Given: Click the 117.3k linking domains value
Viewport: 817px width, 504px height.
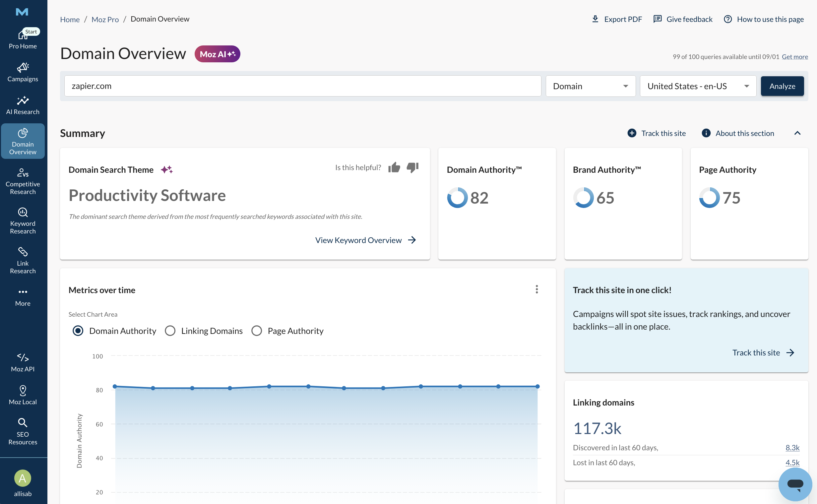Looking at the screenshot, I should click(x=597, y=428).
